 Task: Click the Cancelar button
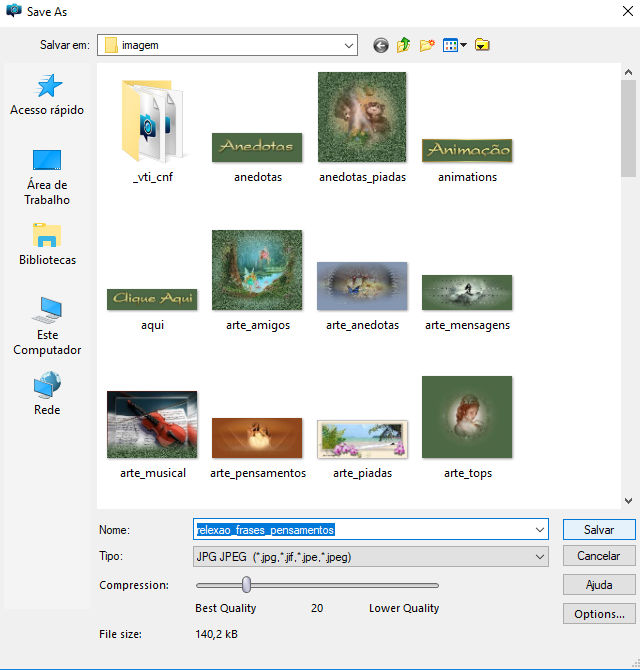[x=599, y=556]
